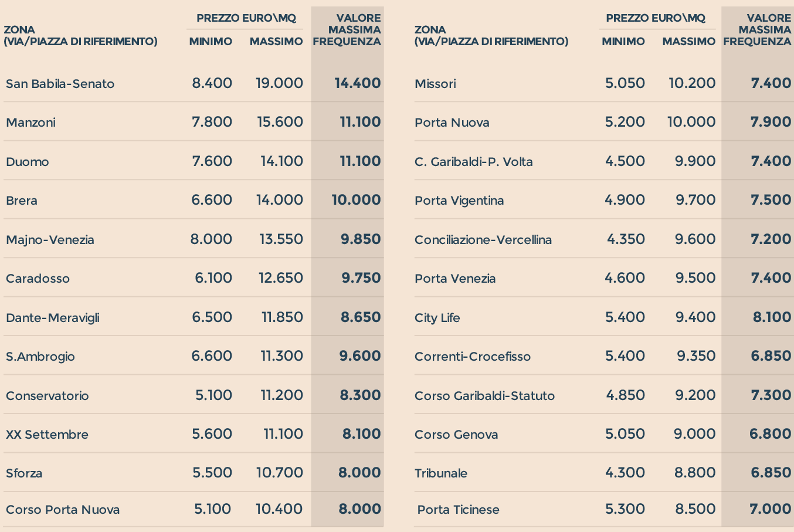Click the C. Garibaldi-P. Volta row label
The image size is (794, 532).
(x=473, y=162)
